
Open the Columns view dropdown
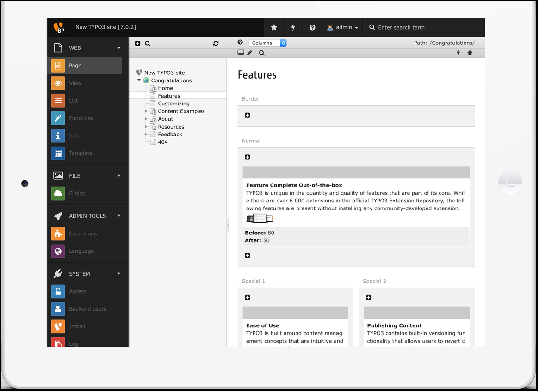click(268, 43)
